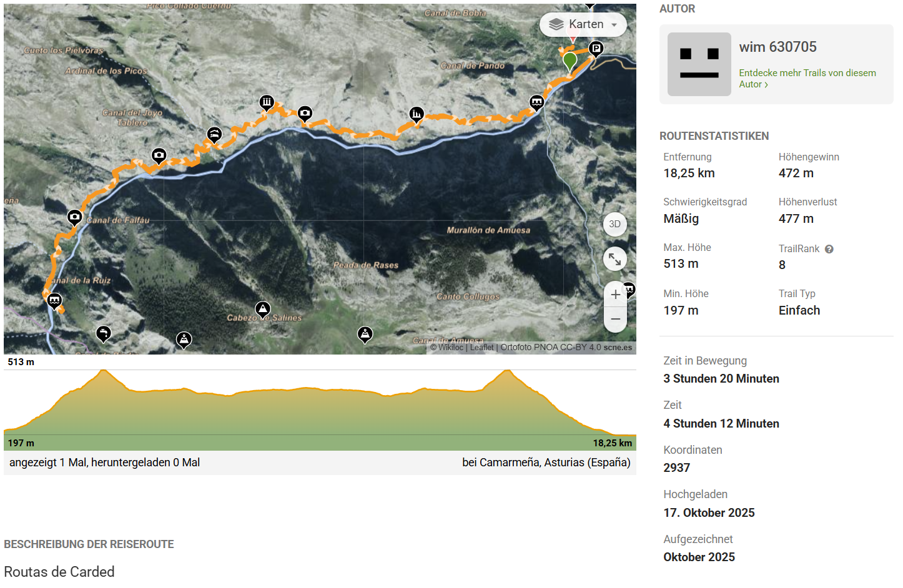
Task: Toggle the 3D map view
Action: (615, 224)
